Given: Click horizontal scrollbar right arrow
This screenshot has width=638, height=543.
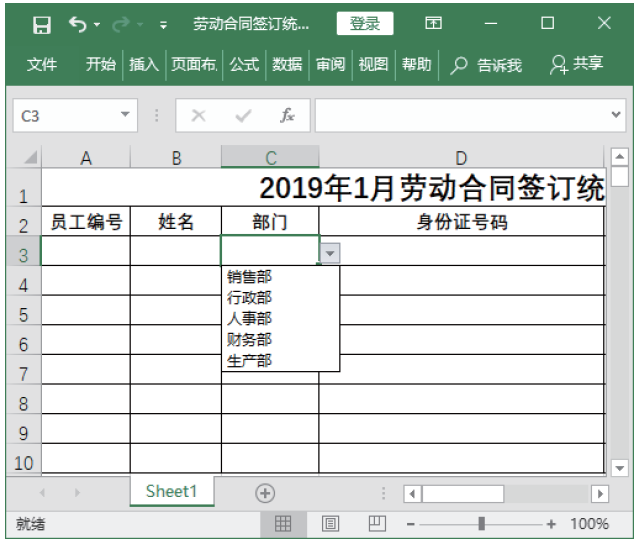Looking at the screenshot, I should 600,494.
